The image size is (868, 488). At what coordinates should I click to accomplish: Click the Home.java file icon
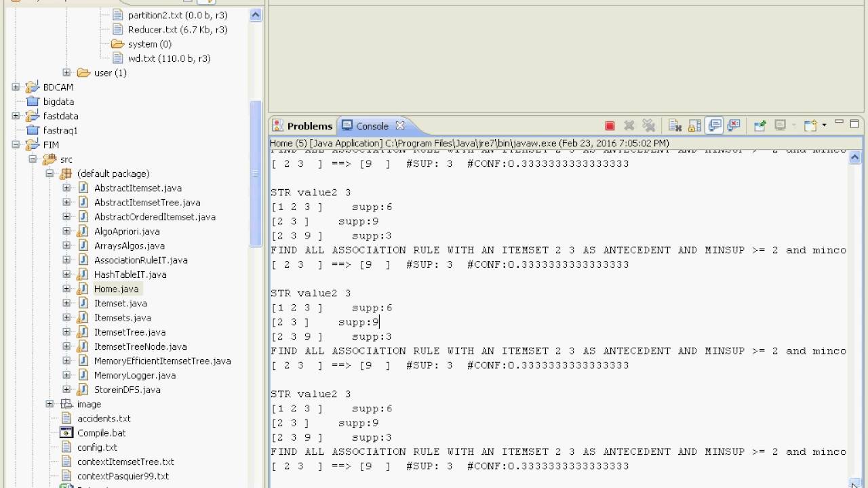coord(83,289)
